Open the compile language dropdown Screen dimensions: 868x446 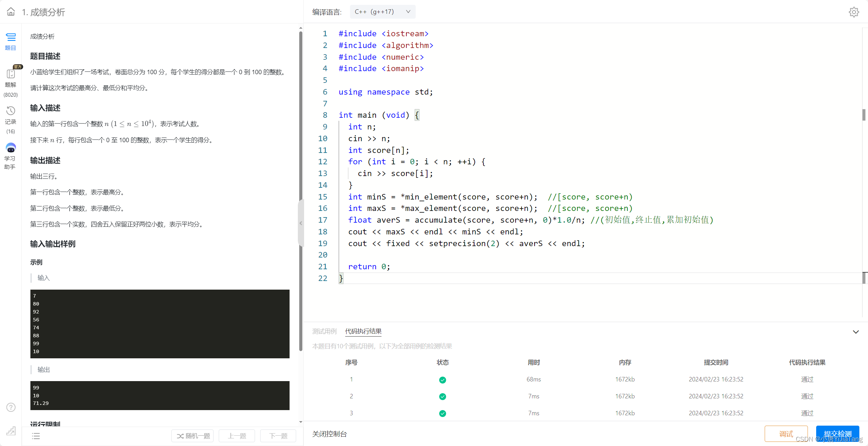[383, 12]
